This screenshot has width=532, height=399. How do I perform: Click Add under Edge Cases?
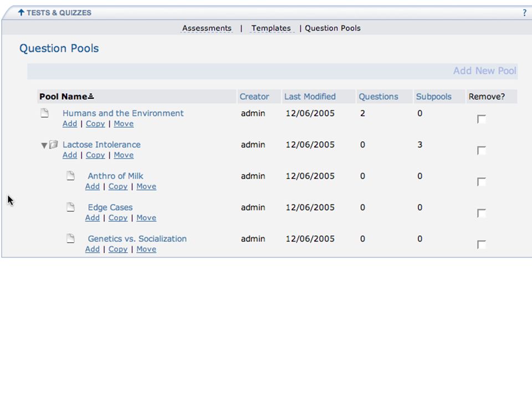coord(93,218)
